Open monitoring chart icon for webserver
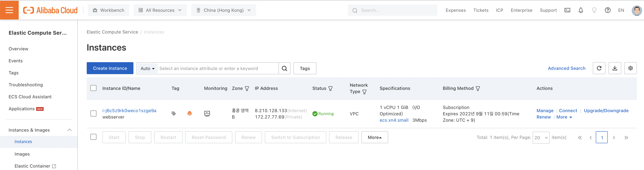 click(x=207, y=114)
